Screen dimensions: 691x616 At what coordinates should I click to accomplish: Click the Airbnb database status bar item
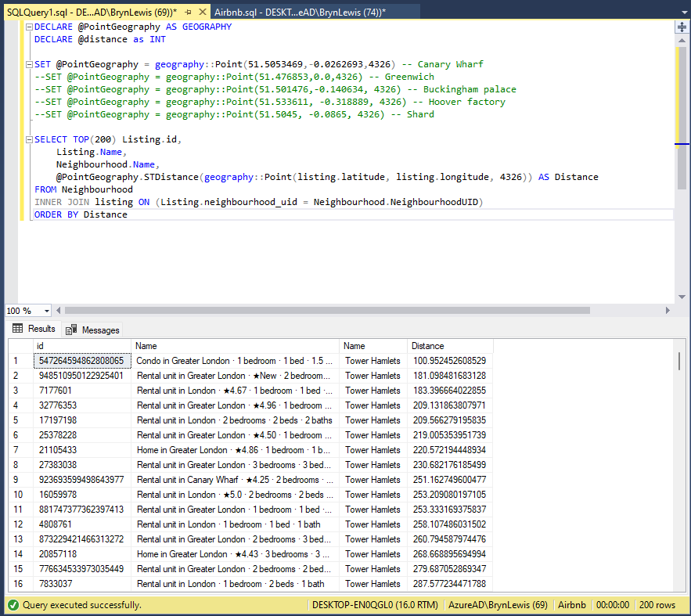click(570, 605)
